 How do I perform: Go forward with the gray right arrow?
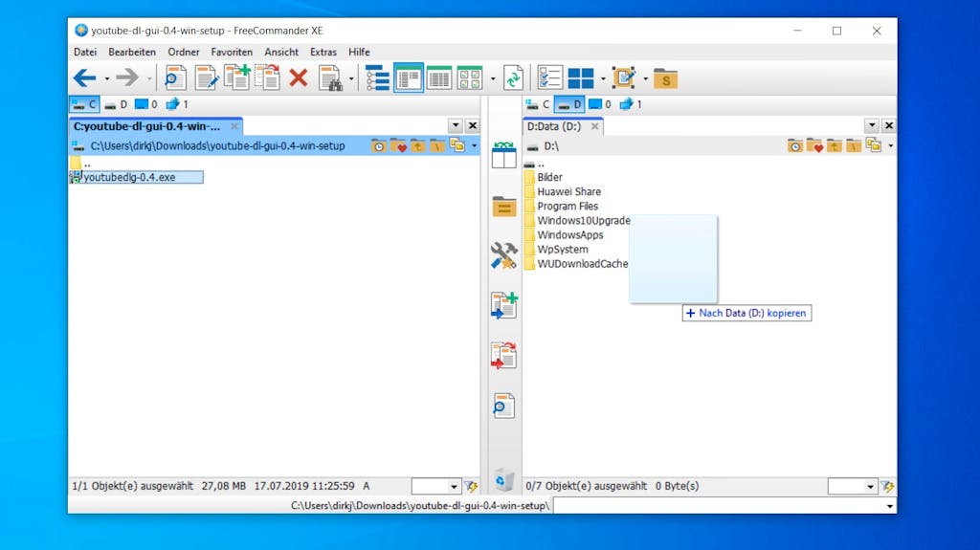point(127,78)
